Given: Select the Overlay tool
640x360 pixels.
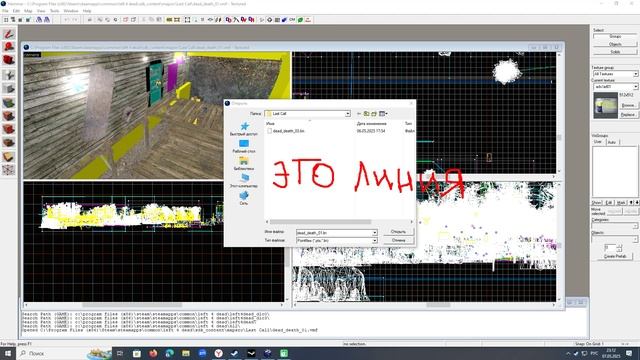Looking at the screenshot, I should 9,143.
